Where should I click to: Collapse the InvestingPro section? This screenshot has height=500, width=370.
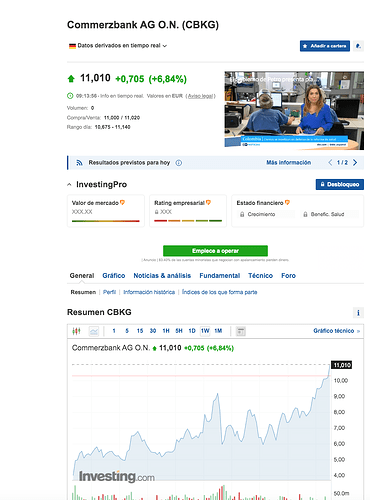pos(69,184)
